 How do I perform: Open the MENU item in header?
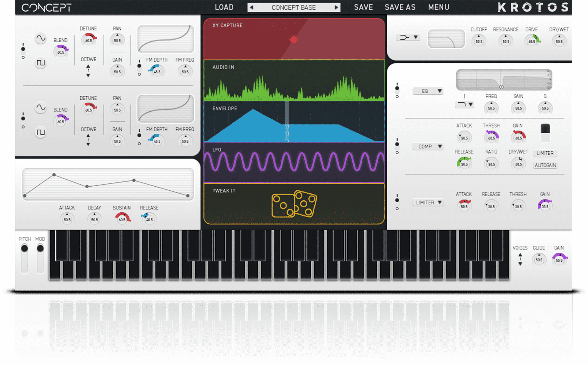coord(439,7)
